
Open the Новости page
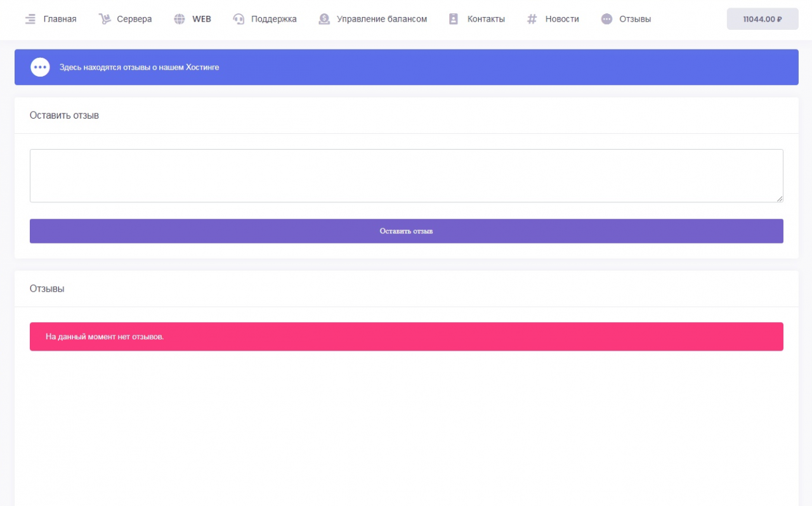click(562, 19)
